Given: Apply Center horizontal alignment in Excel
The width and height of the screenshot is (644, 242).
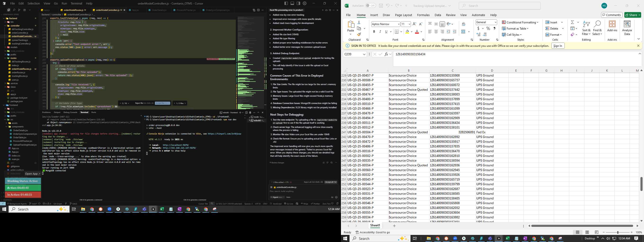Looking at the screenshot, I should point(436,32).
